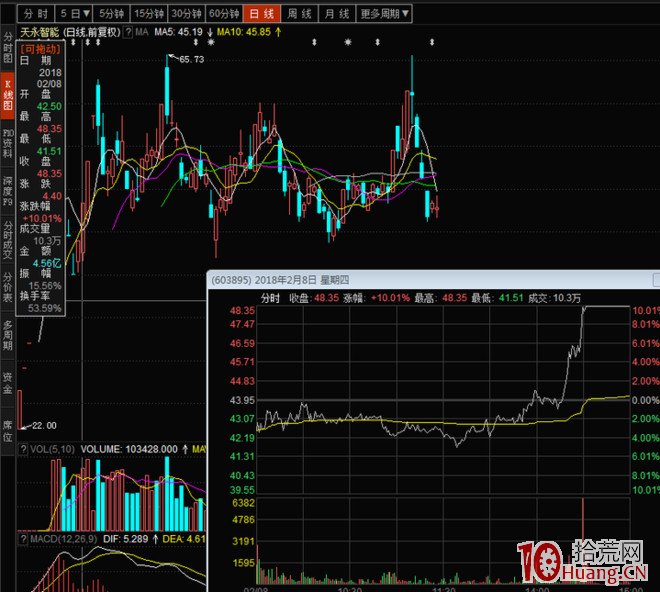660x592 pixels.
Task: Click the popup title (603895) 2018年2月8日 星期四
Action: (280, 280)
